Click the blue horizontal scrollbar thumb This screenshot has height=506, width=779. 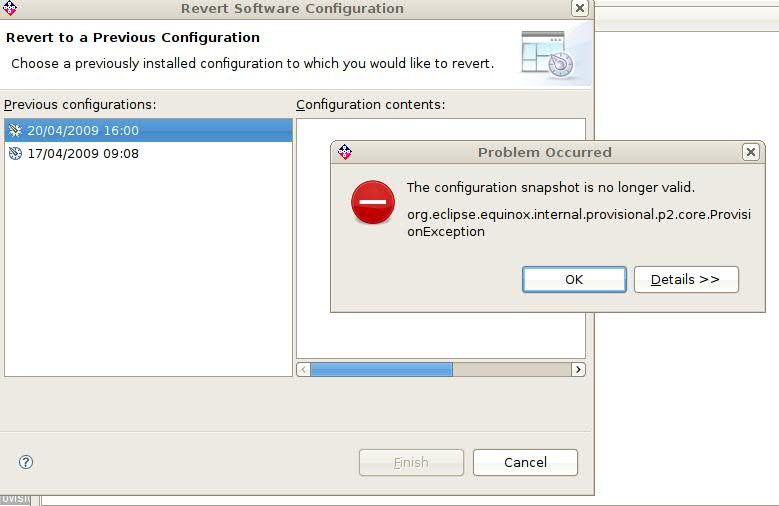(x=382, y=369)
